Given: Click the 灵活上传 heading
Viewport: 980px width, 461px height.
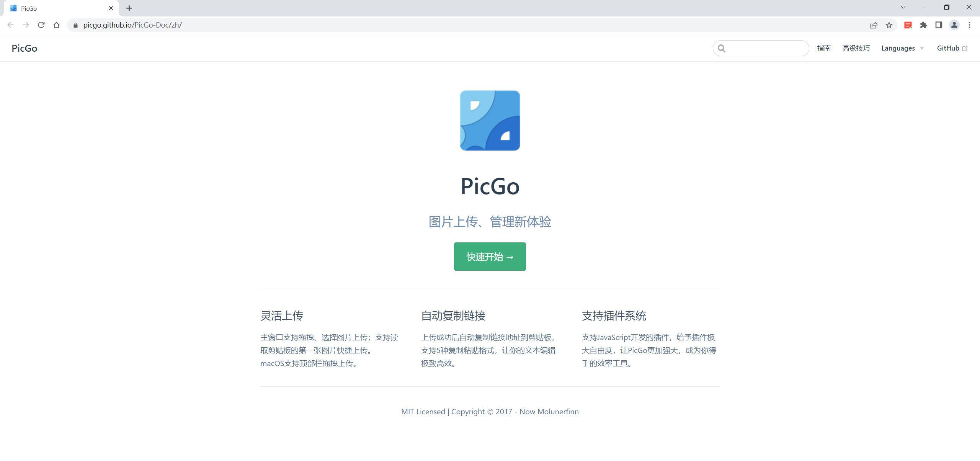Looking at the screenshot, I should pyautogui.click(x=282, y=316).
